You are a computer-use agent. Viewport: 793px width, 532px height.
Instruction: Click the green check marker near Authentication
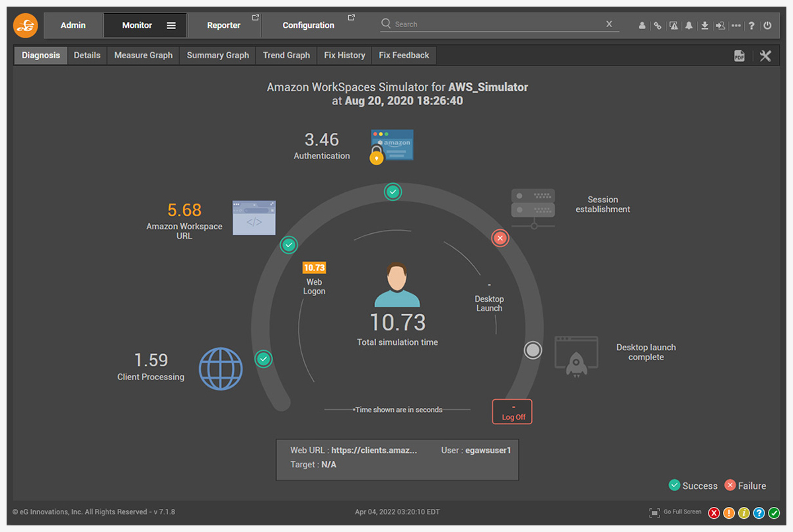pyautogui.click(x=393, y=192)
